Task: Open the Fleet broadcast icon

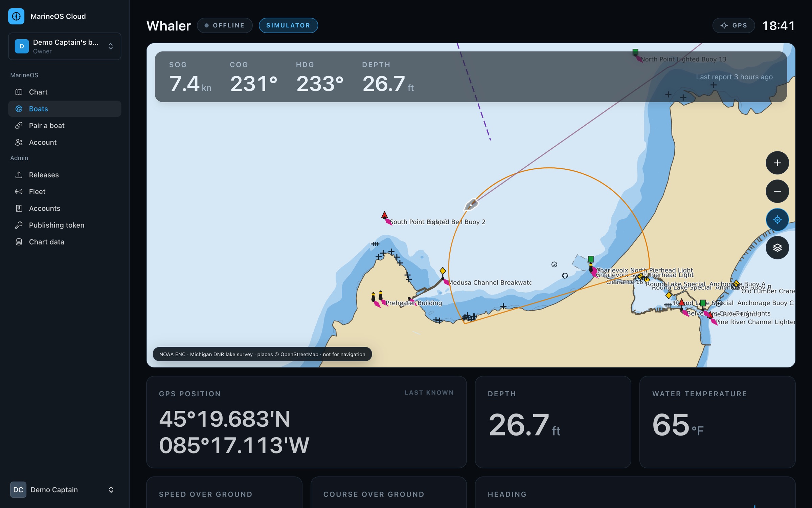Action: pos(19,192)
